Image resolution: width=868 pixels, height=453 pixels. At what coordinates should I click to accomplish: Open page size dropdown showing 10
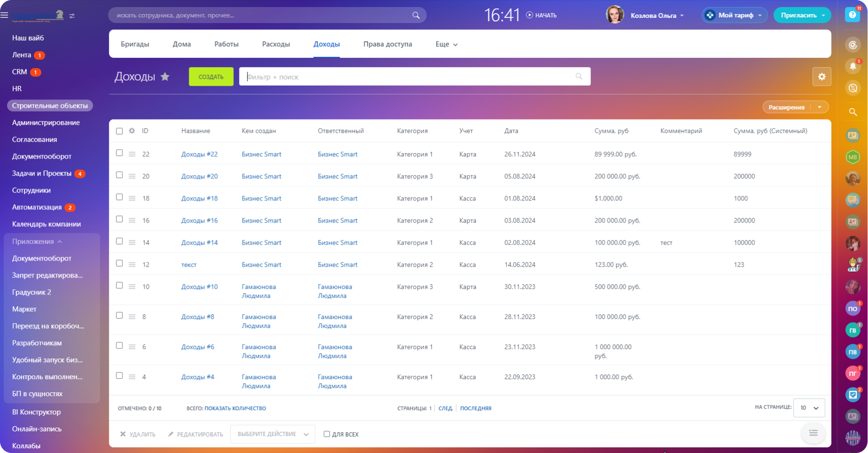(809, 408)
